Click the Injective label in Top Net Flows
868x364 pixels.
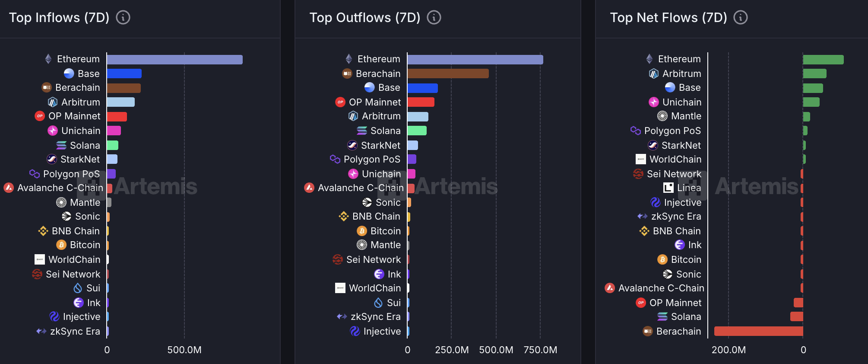point(683,203)
